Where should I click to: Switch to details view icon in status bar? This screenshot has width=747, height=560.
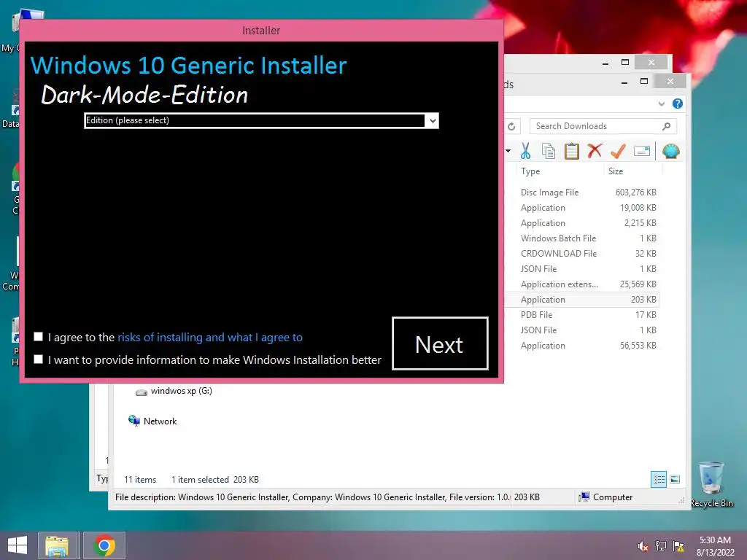pyautogui.click(x=659, y=479)
